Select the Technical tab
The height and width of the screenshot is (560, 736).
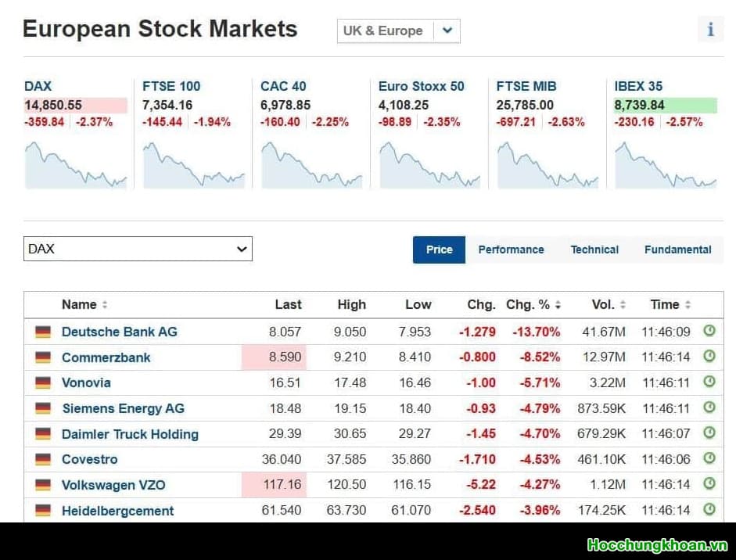tap(594, 249)
